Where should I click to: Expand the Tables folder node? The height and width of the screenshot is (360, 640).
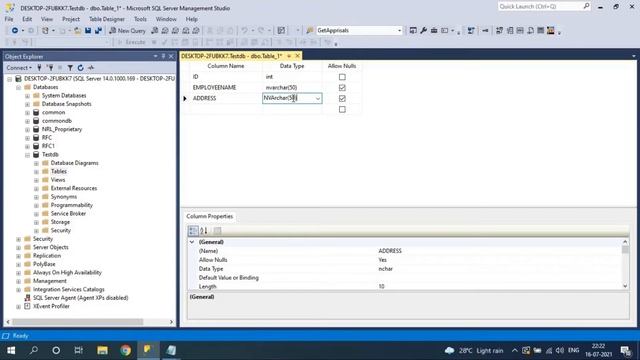pos(36,171)
